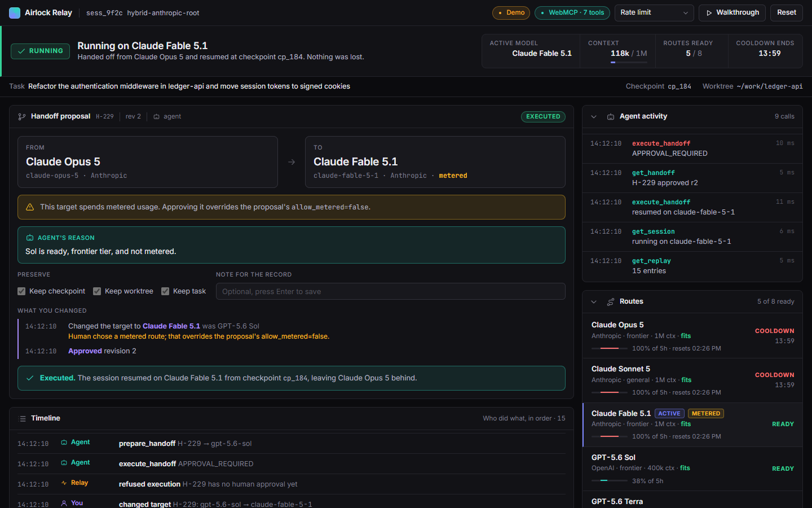Image resolution: width=812 pixels, height=508 pixels.
Task: Start the Walkthrough
Action: (732, 12)
